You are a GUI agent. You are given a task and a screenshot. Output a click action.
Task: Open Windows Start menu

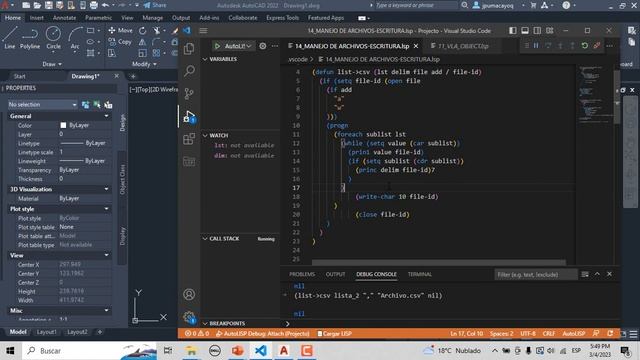10,351
